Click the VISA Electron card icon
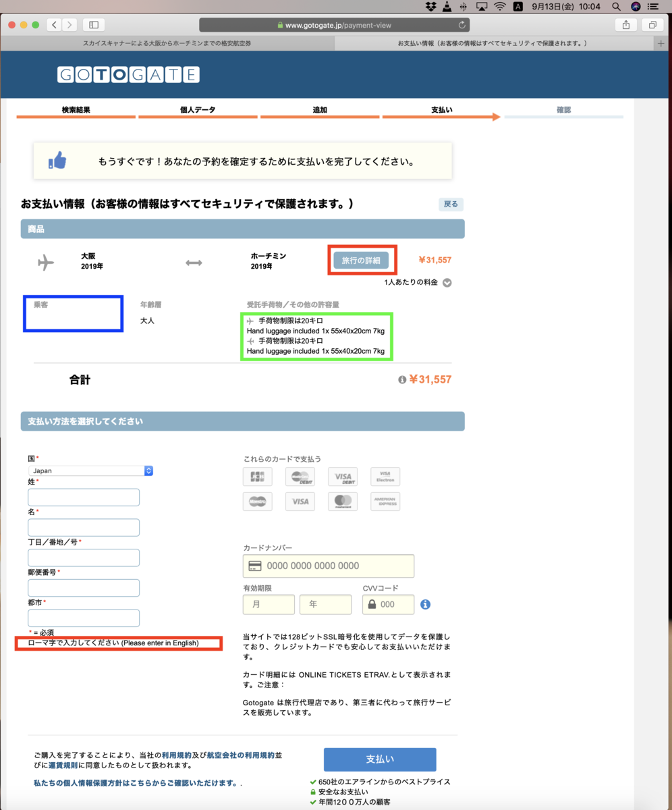Screen dimensions: 672x810 385,477
